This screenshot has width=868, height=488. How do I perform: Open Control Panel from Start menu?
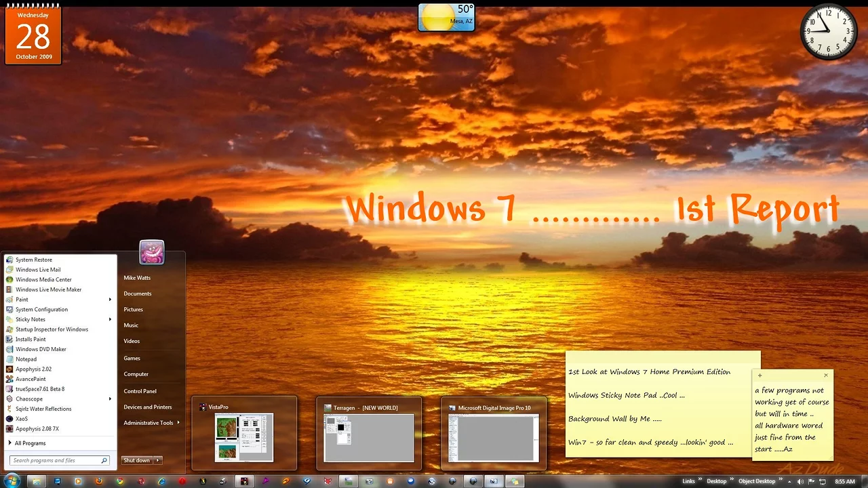pyautogui.click(x=140, y=391)
